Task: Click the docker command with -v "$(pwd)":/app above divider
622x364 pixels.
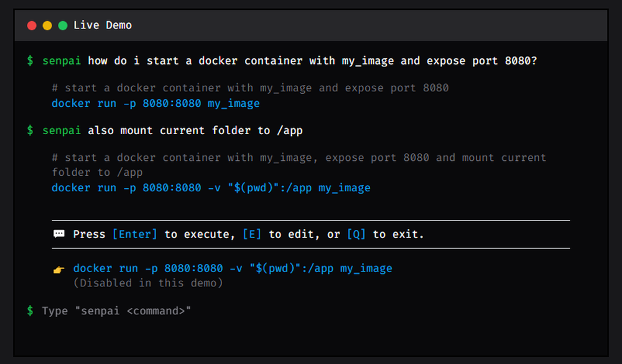Action: [211, 188]
